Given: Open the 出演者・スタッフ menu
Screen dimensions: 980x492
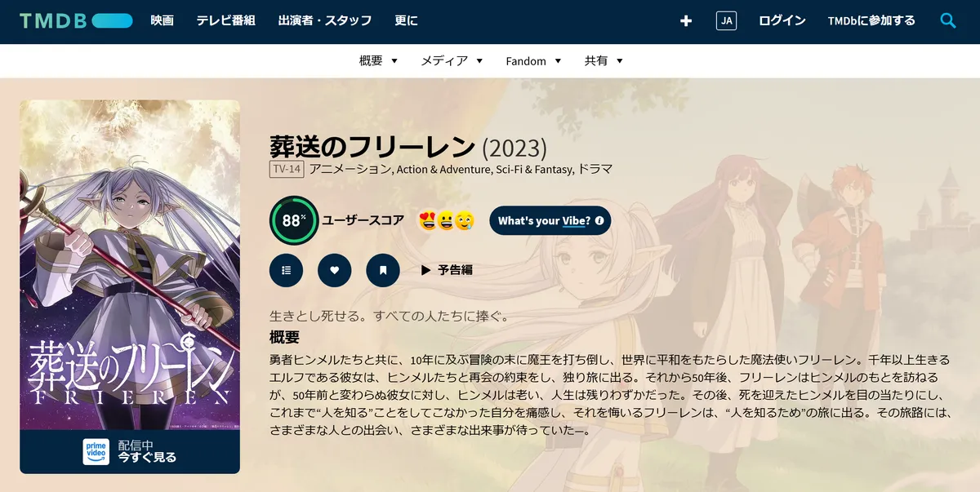Looking at the screenshot, I should pyautogui.click(x=325, y=21).
